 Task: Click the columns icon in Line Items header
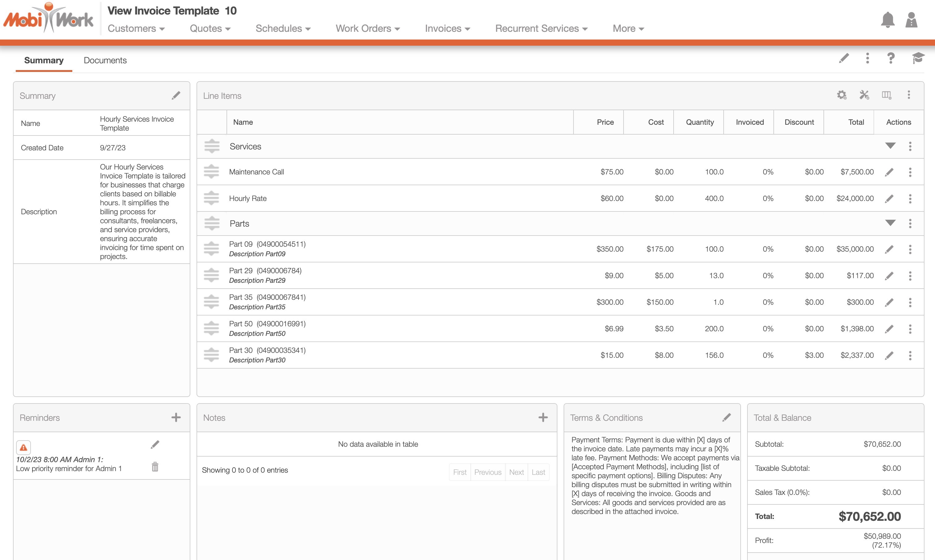[886, 95]
